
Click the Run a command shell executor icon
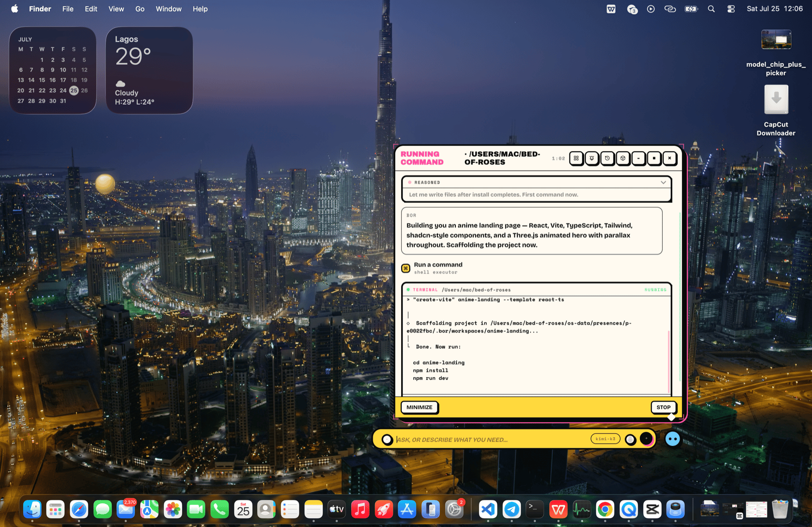406,268
